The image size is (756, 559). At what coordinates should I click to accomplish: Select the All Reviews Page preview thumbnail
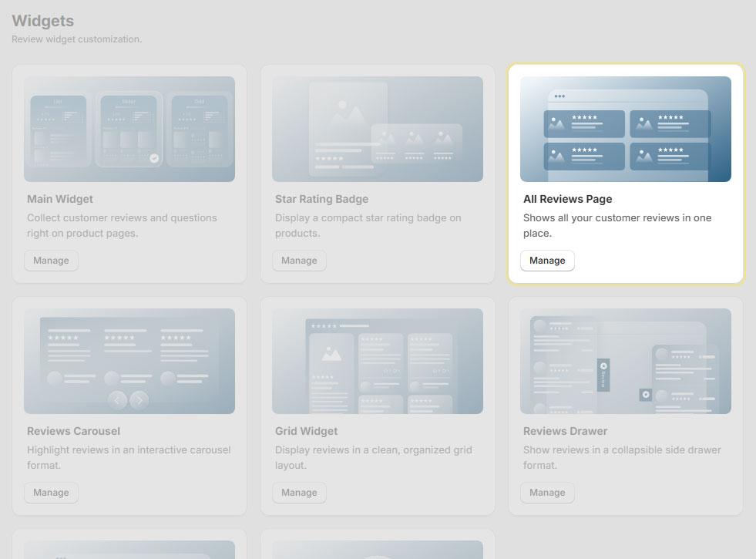(x=626, y=128)
